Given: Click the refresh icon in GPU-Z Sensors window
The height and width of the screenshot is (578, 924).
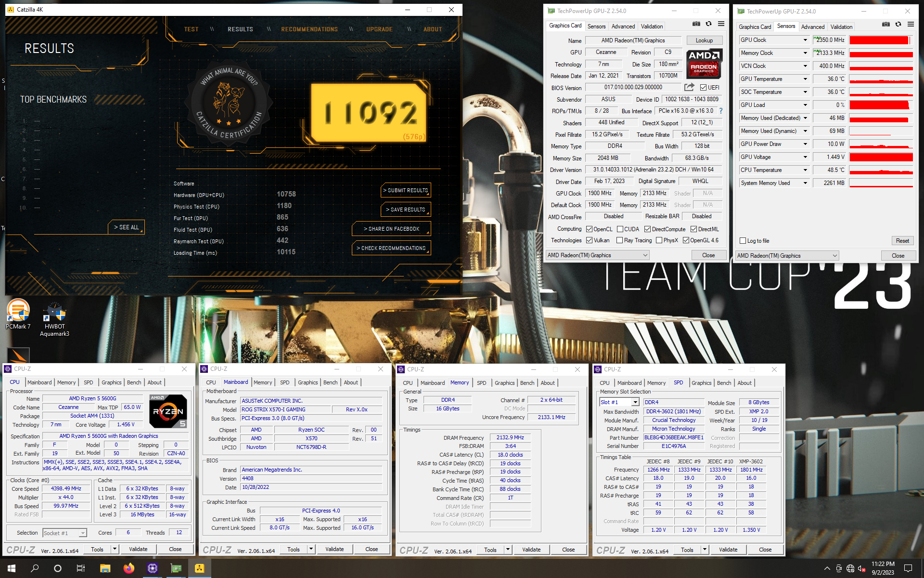Looking at the screenshot, I should tap(898, 25).
